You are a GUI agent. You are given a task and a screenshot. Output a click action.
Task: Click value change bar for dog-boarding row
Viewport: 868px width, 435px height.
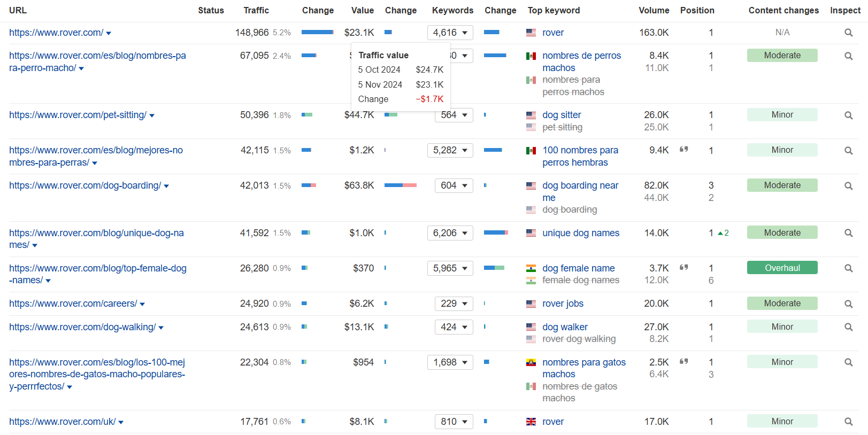click(401, 185)
